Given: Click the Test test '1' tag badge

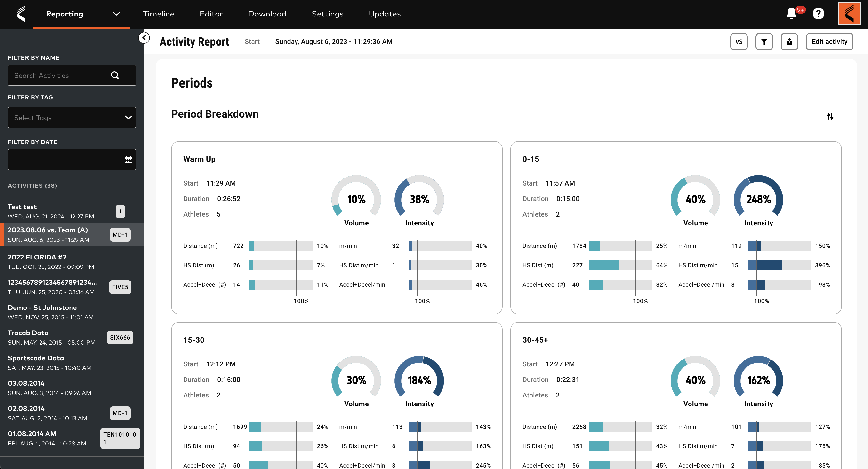Looking at the screenshot, I should [x=120, y=211].
